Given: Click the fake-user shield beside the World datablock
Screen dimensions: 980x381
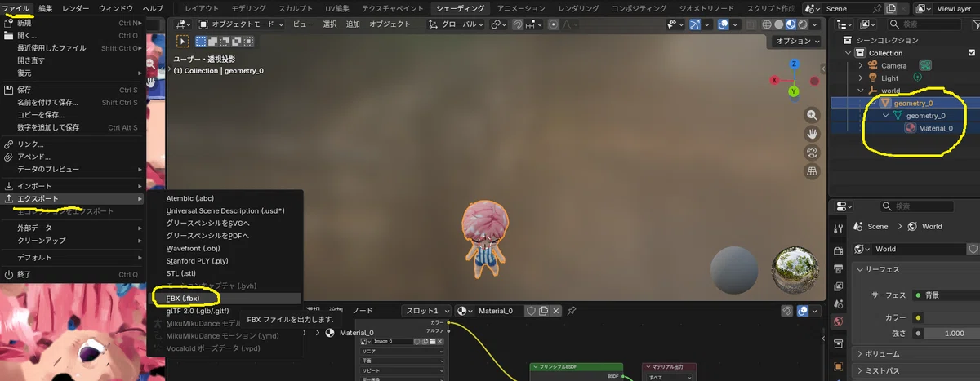Looking at the screenshot, I should pos(973,249).
